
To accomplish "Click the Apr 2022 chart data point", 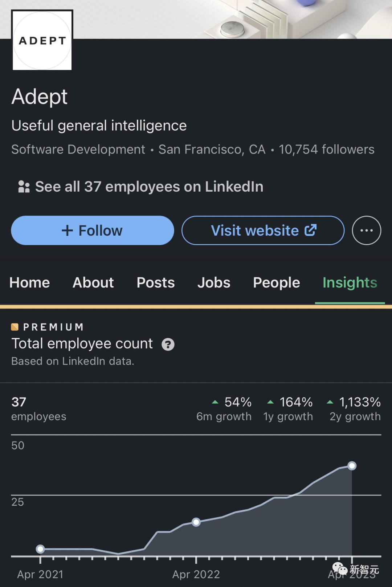I will [196, 522].
